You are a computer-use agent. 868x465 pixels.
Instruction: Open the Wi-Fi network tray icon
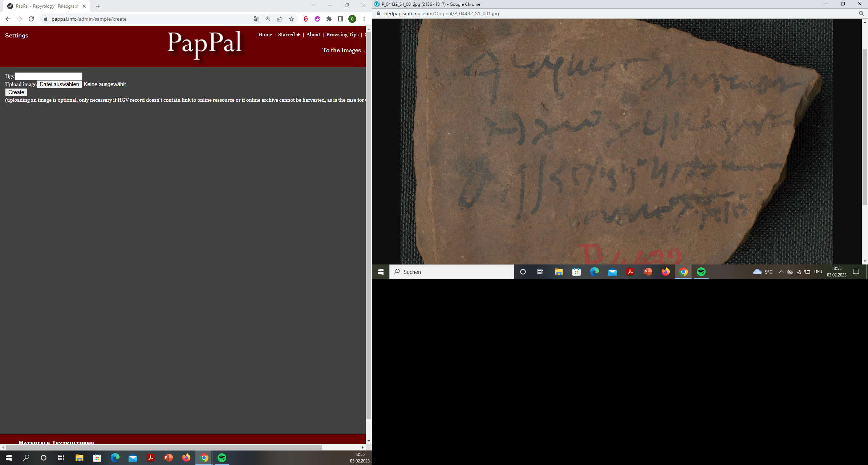(799, 272)
